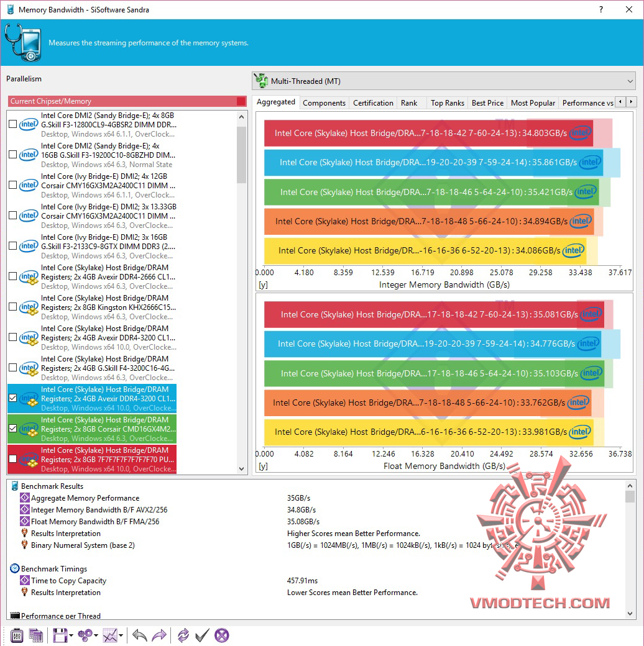
Task: Click the line chart graph icon
Action: click(x=110, y=635)
